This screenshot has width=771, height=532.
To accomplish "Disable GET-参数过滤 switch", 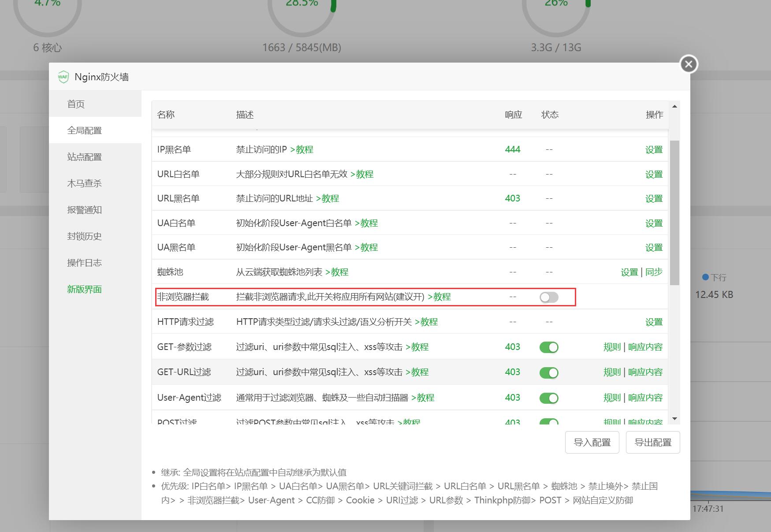I will [x=549, y=347].
